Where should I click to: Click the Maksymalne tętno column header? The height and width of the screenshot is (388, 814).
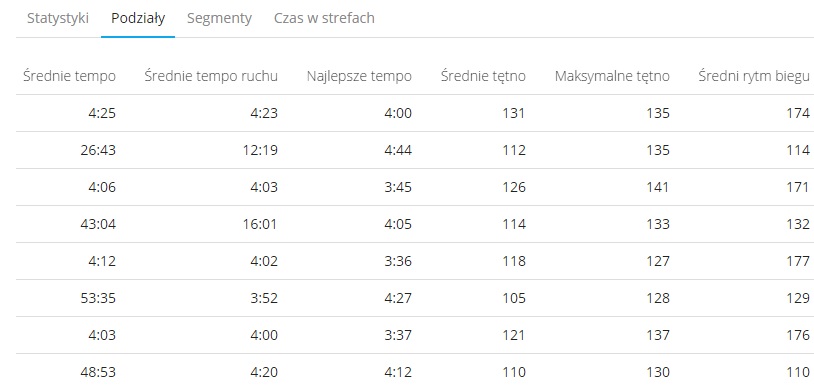pyautogui.click(x=612, y=76)
